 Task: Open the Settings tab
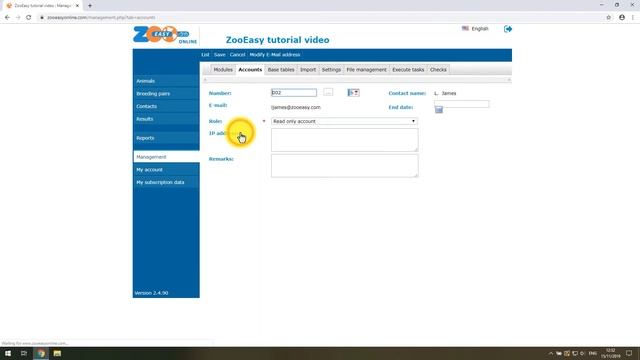click(331, 70)
